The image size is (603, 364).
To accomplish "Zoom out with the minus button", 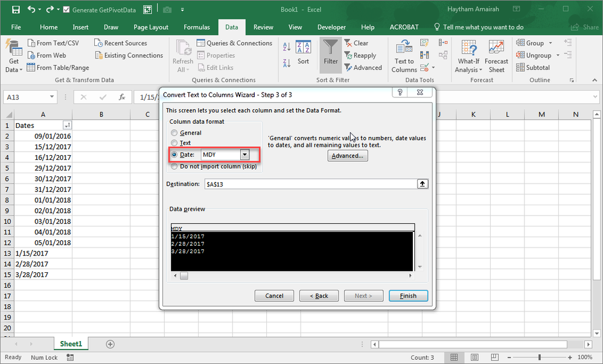I will point(509,357).
